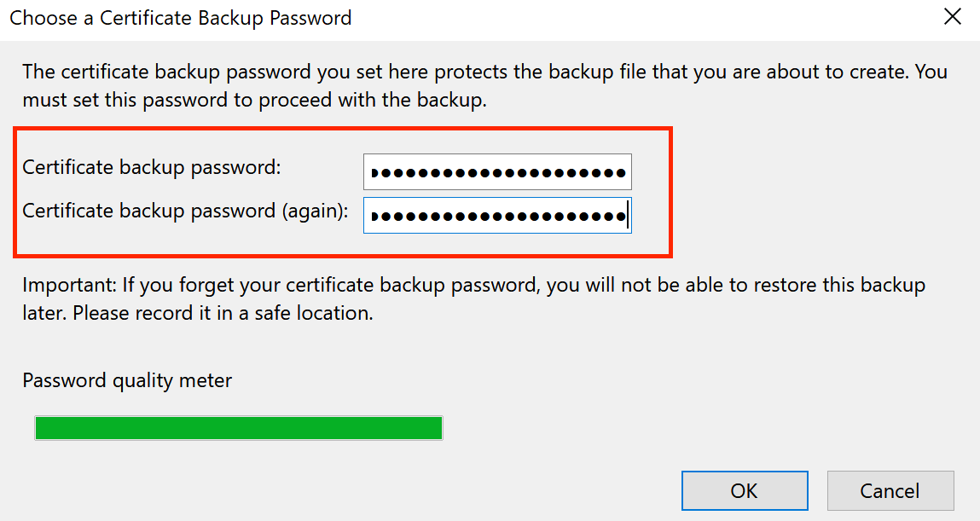The image size is (980, 521).
Task: Click the dialog title bar text
Action: coord(180,17)
